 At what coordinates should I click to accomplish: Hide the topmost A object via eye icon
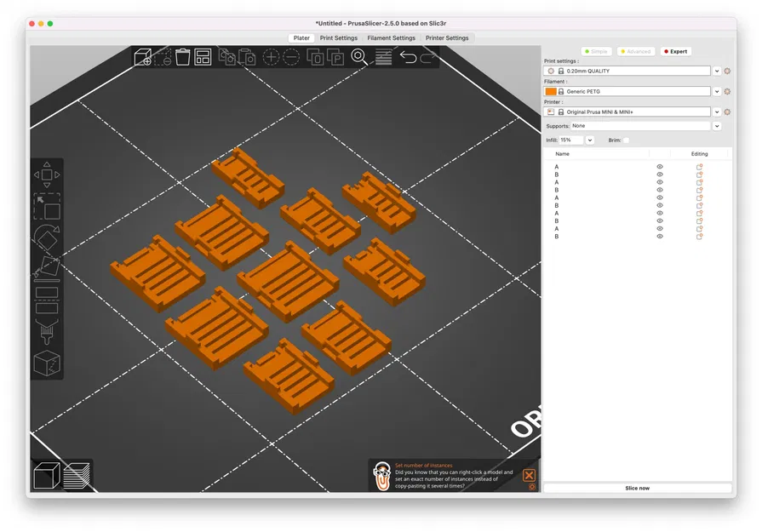tap(660, 167)
